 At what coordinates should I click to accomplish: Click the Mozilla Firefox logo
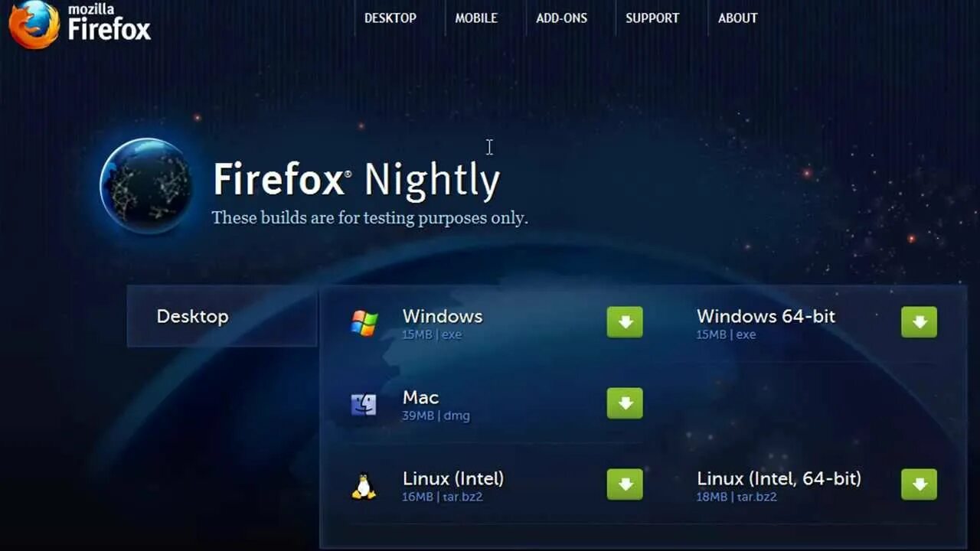tap(80, 24)
